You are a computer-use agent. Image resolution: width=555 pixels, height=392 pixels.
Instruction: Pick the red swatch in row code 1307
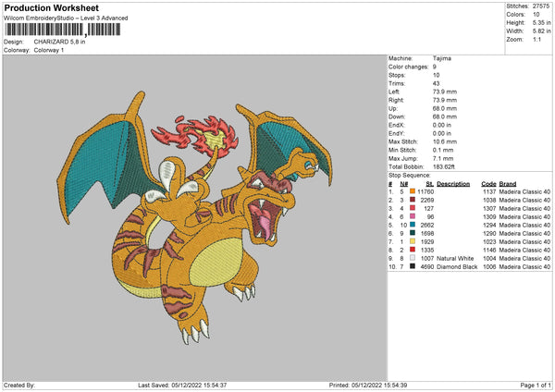click(x=413, y=208)
